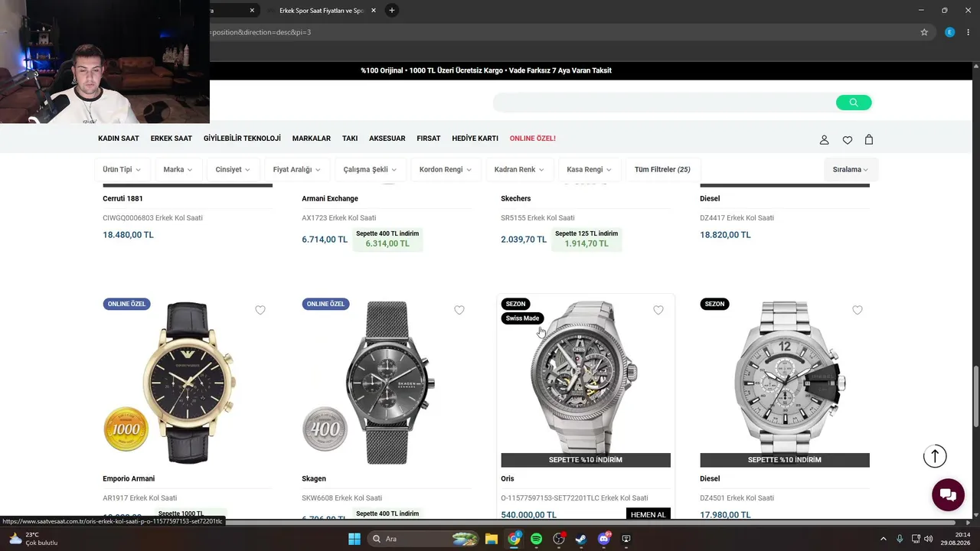
Task: Favorite the Oris watch
Action: (x=658, y=310)
